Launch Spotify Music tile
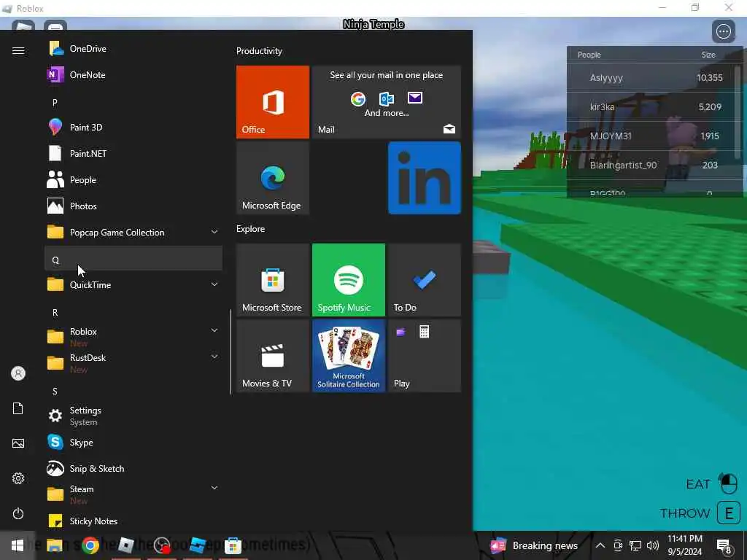Screen dimensions: 747x560 (349, 279)
